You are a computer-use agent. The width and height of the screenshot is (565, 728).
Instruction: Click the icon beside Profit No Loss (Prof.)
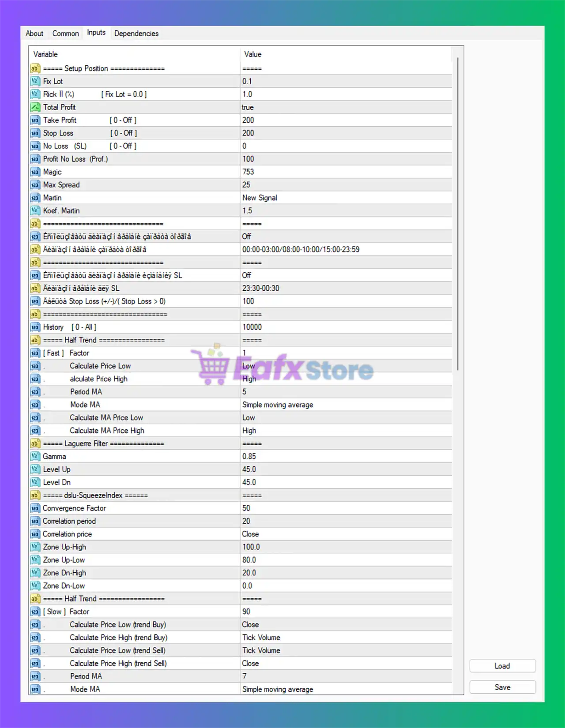[x=35, y=159]
